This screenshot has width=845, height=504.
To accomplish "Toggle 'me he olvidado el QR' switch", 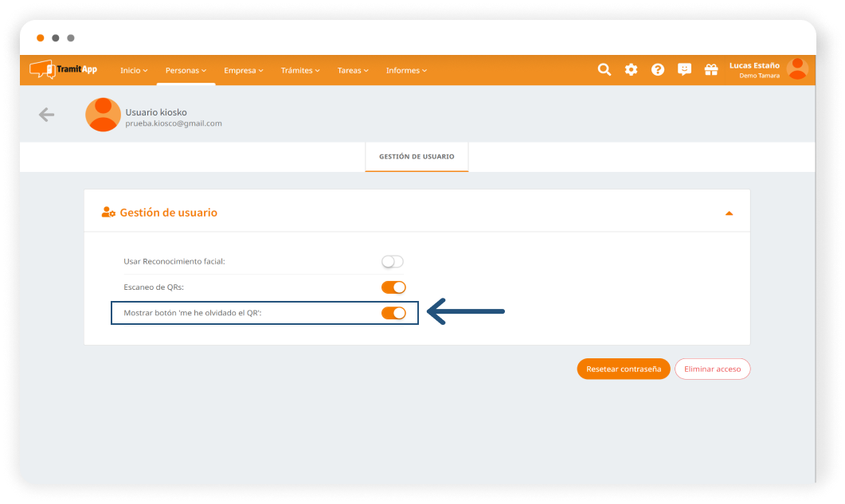I will [393, 313].
